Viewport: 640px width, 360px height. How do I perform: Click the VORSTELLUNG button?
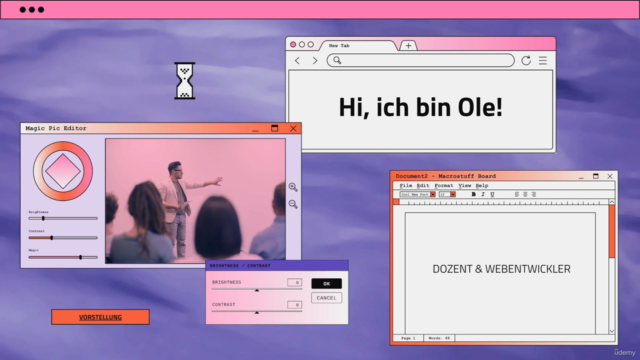click(100, 317)
